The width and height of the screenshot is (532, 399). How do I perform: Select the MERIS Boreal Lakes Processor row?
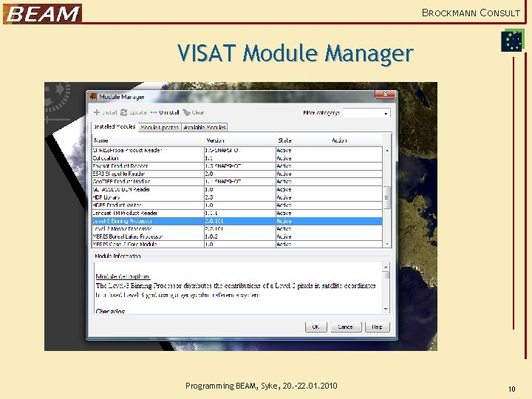[237, 236]
